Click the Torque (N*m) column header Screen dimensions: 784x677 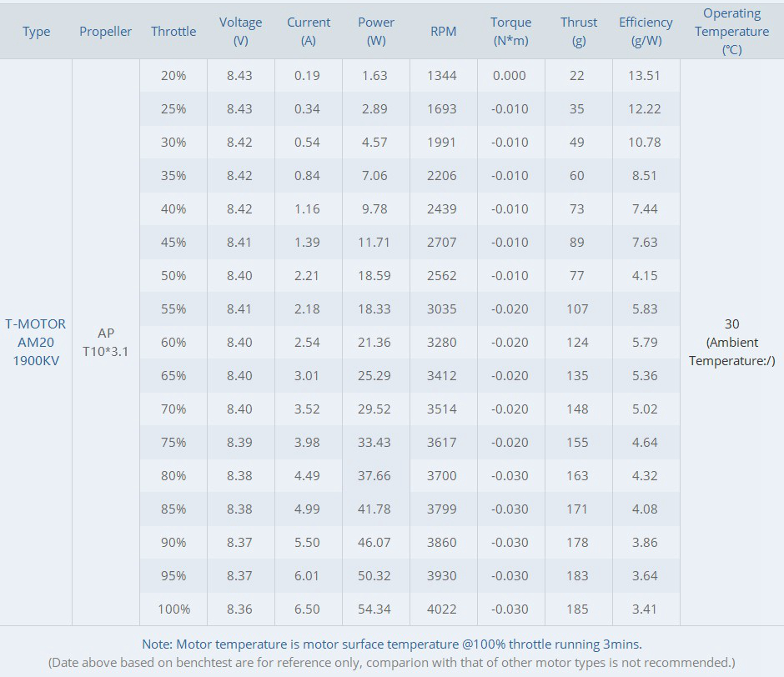pos(510,32)
